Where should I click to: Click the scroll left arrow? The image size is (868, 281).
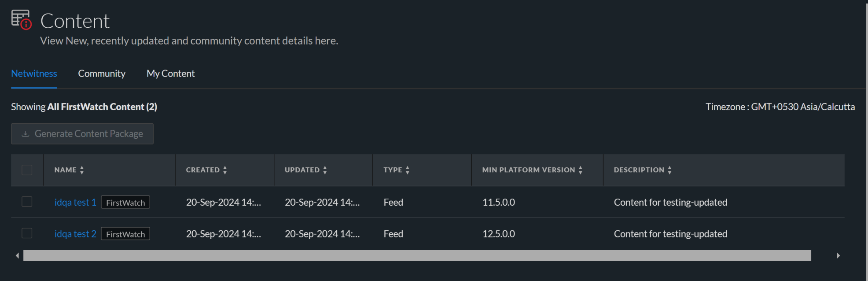click(17, 255)
